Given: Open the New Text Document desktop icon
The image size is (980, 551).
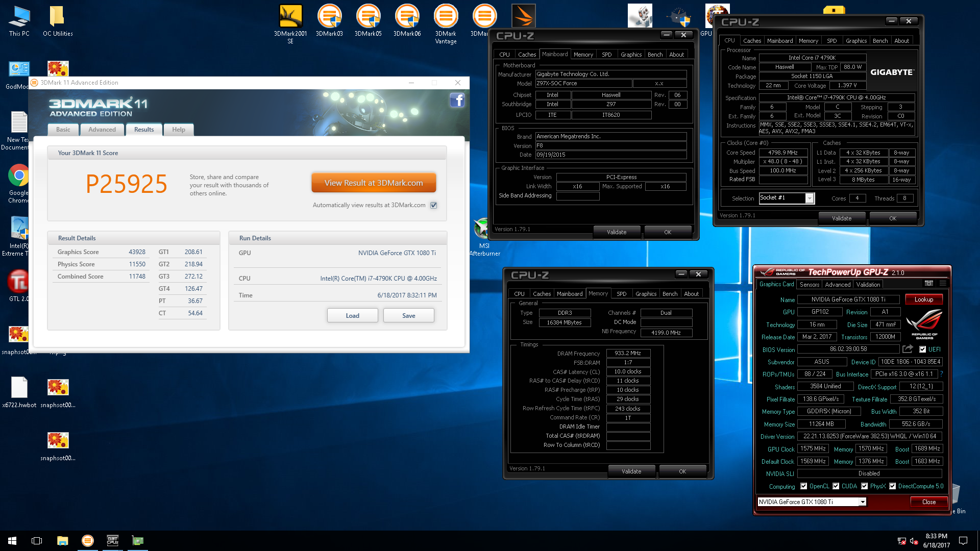Looking at the screenshot, I should pyautogui.click(x=19, y=131).
